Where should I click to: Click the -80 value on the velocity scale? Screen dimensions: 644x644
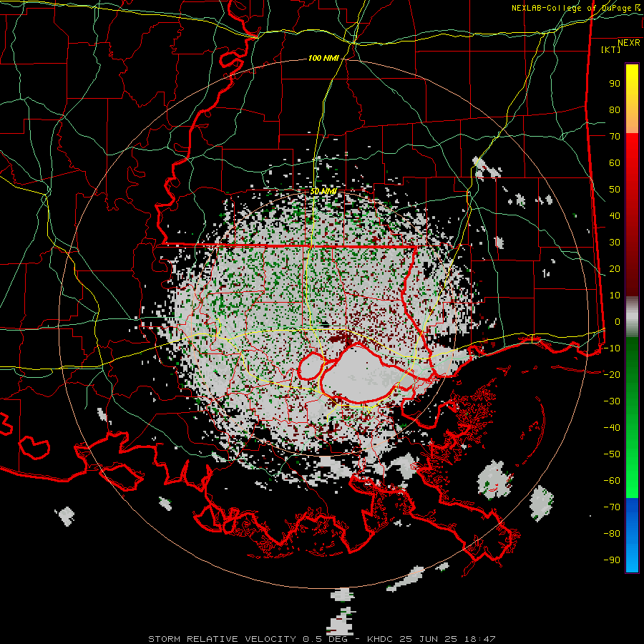click(612, 534)
